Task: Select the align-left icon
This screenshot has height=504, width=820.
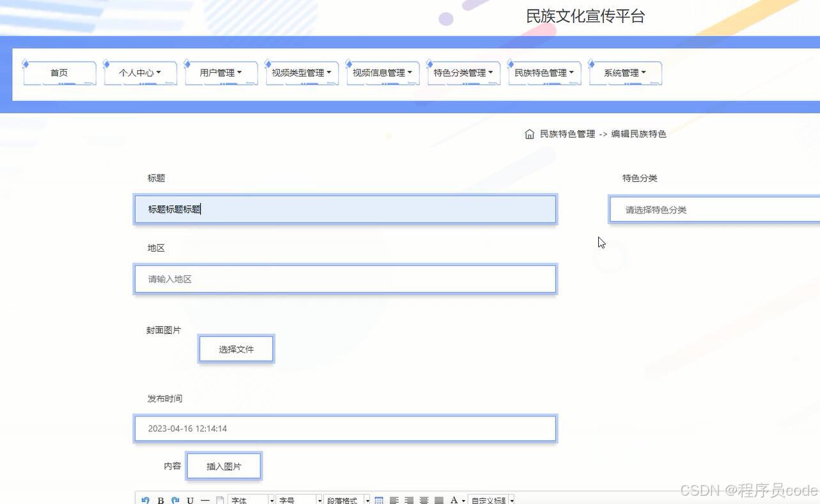Action: (x=394, y=500)
